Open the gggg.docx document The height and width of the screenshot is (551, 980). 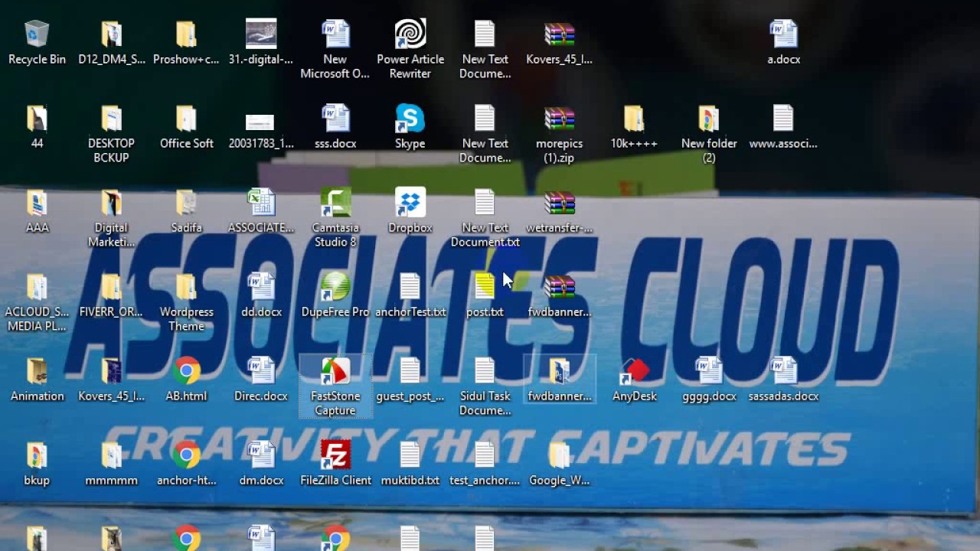pyautogui.click(x=709, y=380)
